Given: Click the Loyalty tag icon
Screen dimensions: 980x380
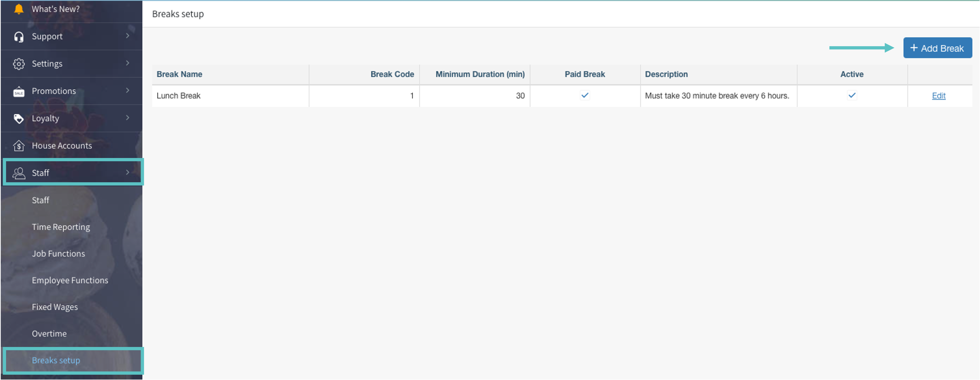Looking at the screenshot, I should coord(18,119).
